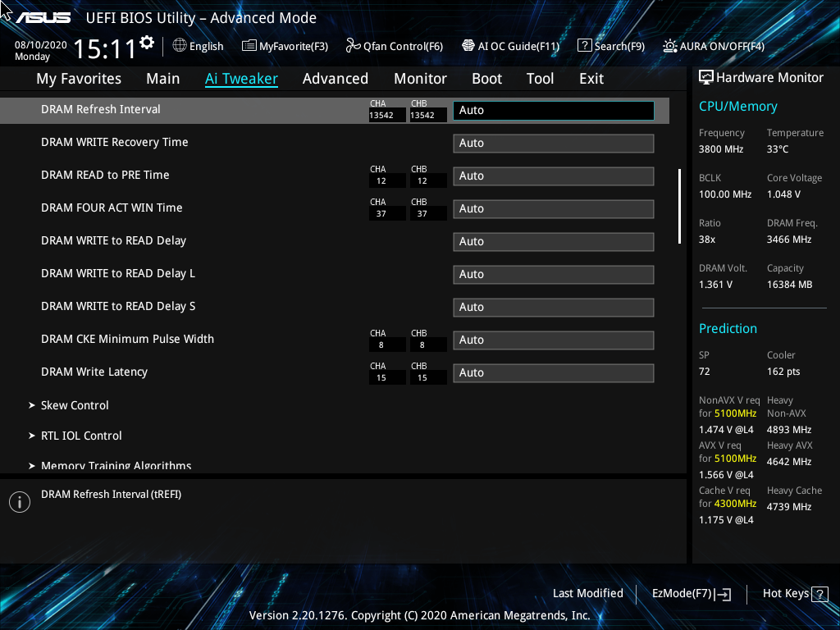Expand Memory Training Algorithms

116,465
